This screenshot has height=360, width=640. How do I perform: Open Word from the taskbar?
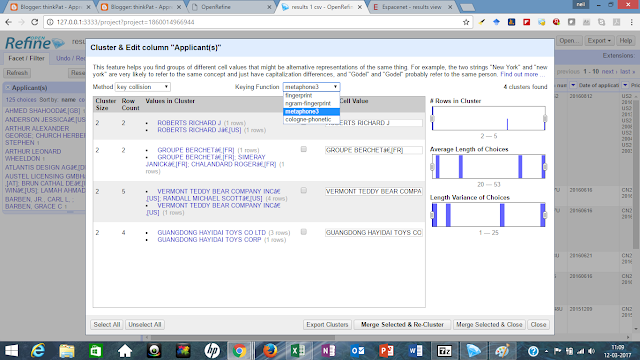pos(415,351)
